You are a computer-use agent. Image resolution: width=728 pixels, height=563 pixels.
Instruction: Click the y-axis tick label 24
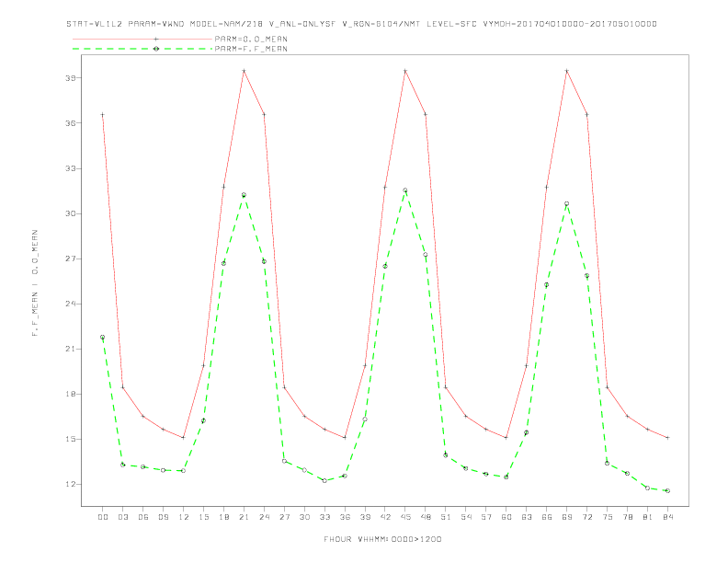pyautogui.click(x=71, y=304)
